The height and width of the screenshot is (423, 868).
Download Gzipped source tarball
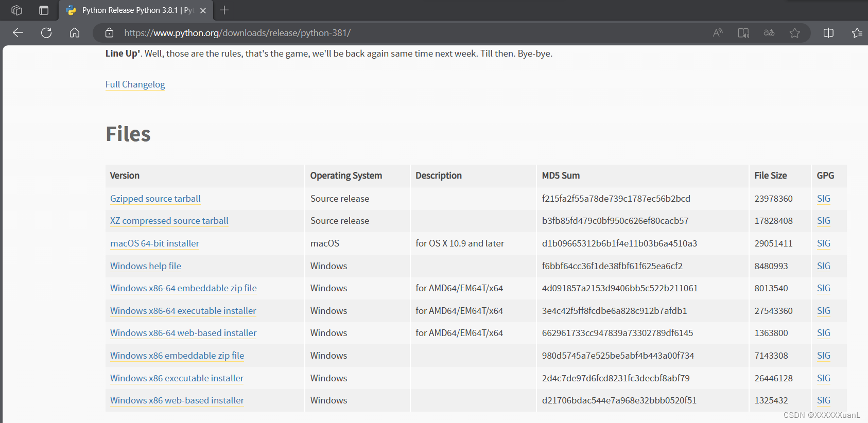tap(155, 199)
